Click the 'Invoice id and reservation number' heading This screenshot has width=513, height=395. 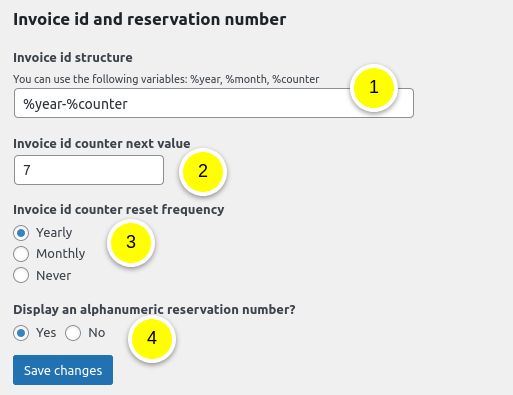pyautogui.click(x=149, y=19)
